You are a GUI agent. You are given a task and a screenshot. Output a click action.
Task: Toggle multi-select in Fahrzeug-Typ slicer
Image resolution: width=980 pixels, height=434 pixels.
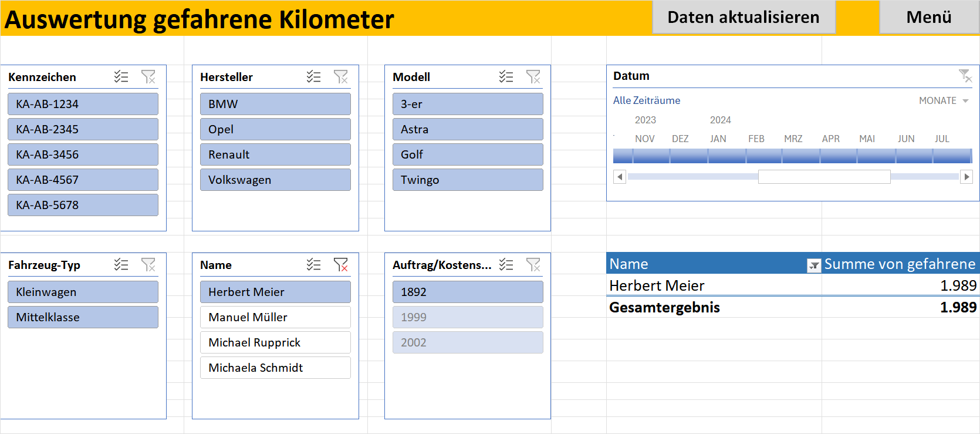click(121, 265)
